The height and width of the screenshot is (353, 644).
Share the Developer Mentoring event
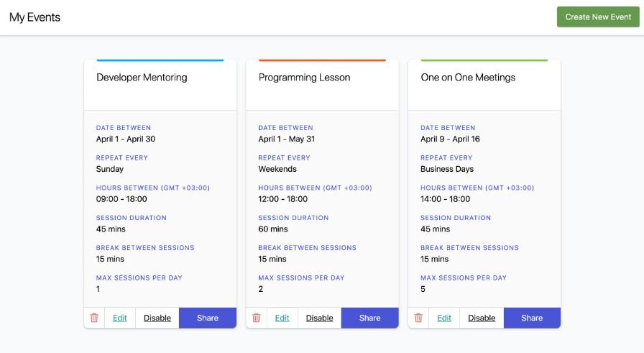pos(208,318)
